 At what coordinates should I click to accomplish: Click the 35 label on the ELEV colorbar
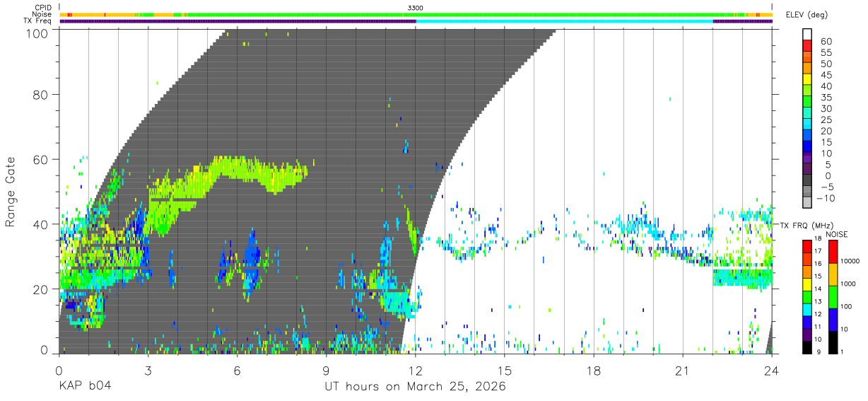click(x=826, y=98)
